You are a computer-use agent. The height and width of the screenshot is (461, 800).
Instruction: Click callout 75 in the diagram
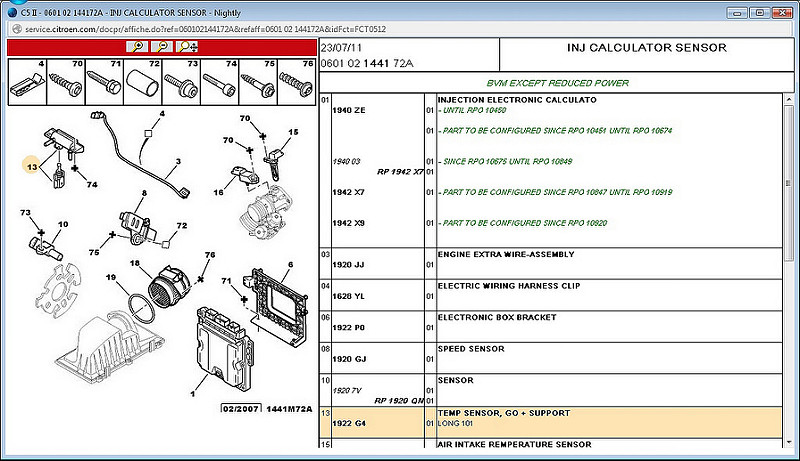(x=94, y=252)
